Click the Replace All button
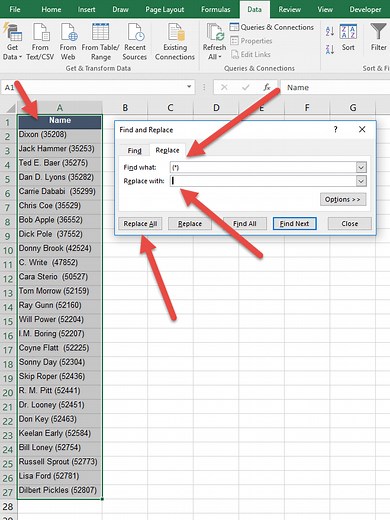This screenshot has height=520, width=390. coord(140,224)
